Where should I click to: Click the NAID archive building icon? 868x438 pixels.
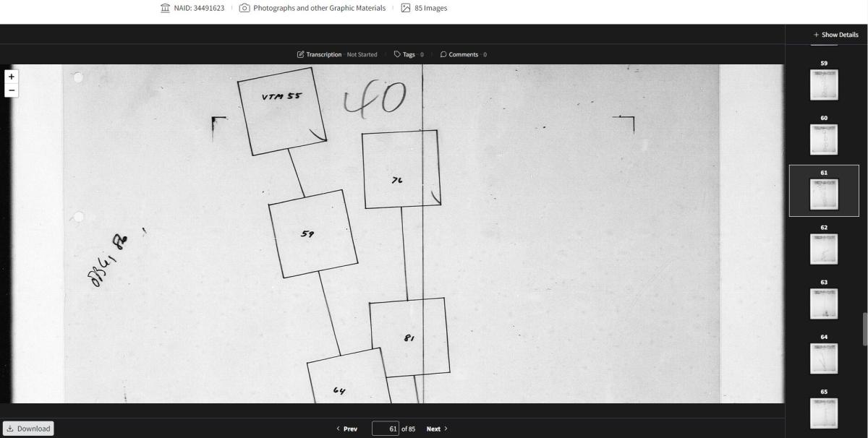165,8
